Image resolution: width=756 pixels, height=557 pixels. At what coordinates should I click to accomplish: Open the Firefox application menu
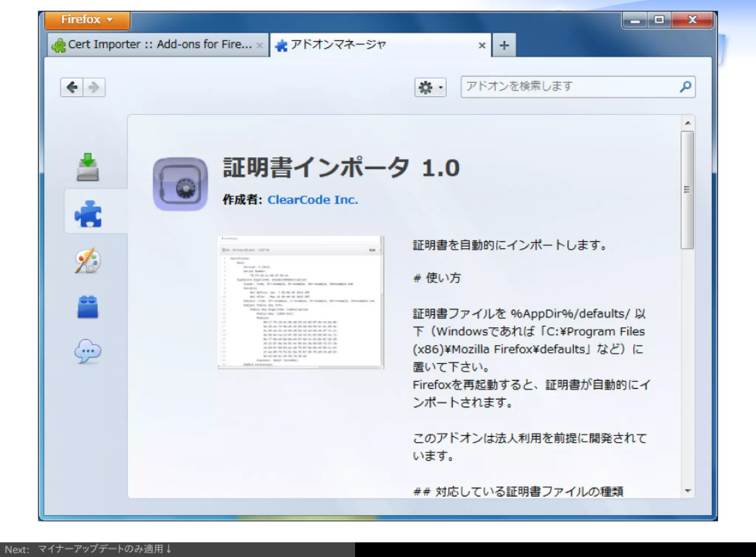(x=87, y=20)
